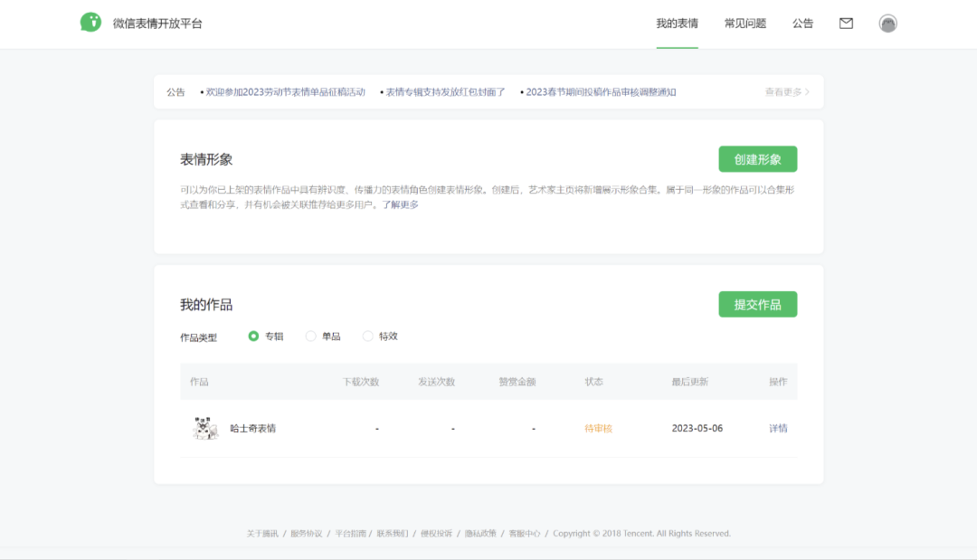The image size is (977, 560).
Task: Click the 待审核 status text
Action: point(598,428)
